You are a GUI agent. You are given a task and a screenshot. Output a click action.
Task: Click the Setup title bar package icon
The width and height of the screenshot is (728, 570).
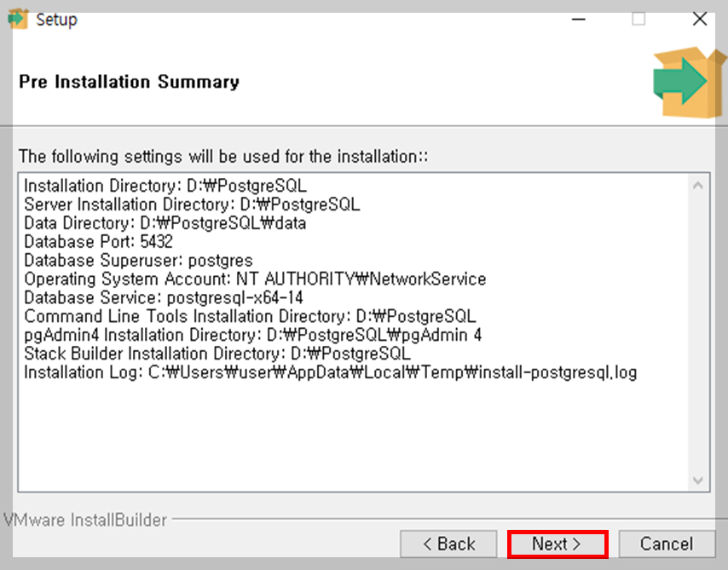[18, 19]
